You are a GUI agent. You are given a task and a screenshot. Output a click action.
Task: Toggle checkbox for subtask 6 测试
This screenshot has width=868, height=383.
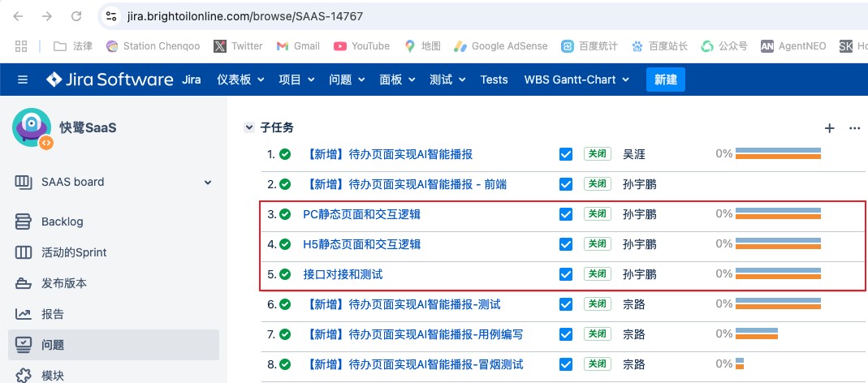(566, 303)
